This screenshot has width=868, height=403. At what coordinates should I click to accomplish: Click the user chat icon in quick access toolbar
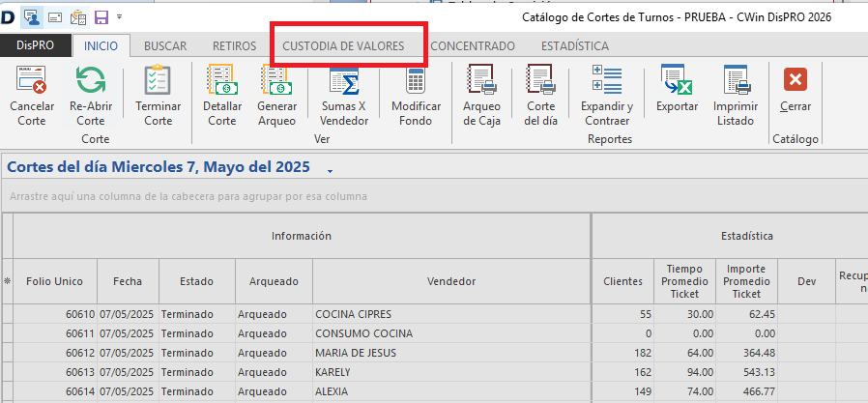pos(32,17)
